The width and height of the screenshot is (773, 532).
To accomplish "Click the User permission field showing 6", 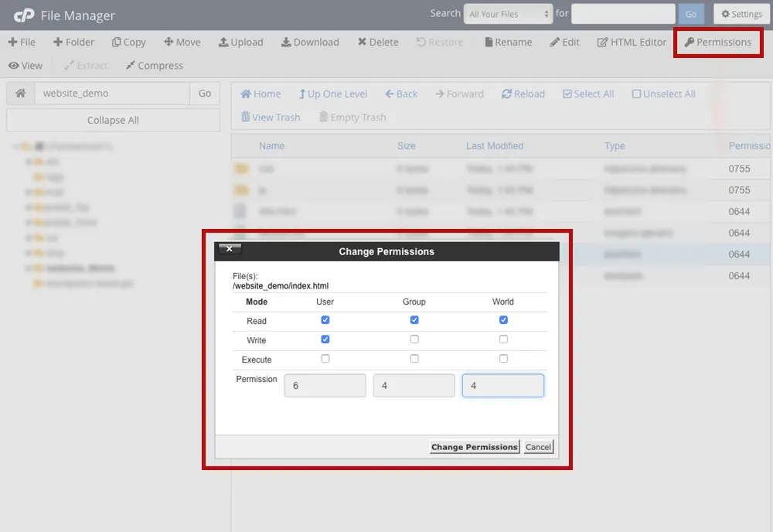I will pos(325,386).
